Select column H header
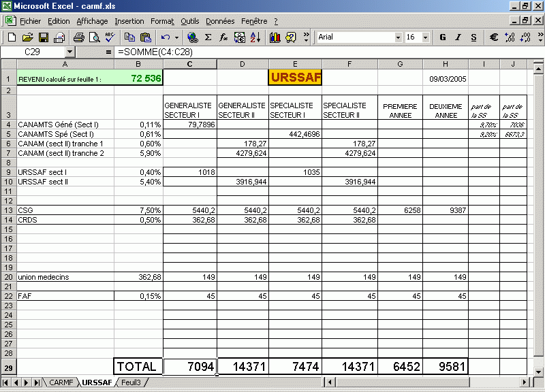The height and width of the screenshot is (392, 545). [x=446, y=64]
